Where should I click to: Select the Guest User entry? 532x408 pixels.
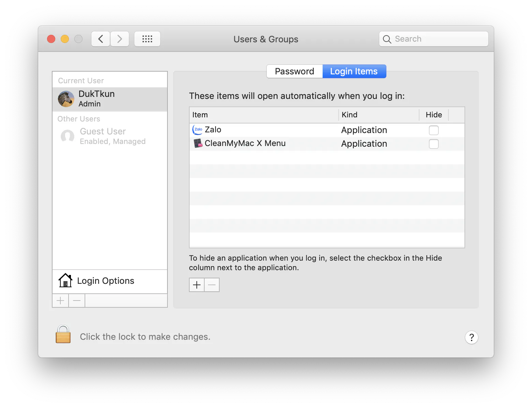pyautogui.click(x=110, y=136)
